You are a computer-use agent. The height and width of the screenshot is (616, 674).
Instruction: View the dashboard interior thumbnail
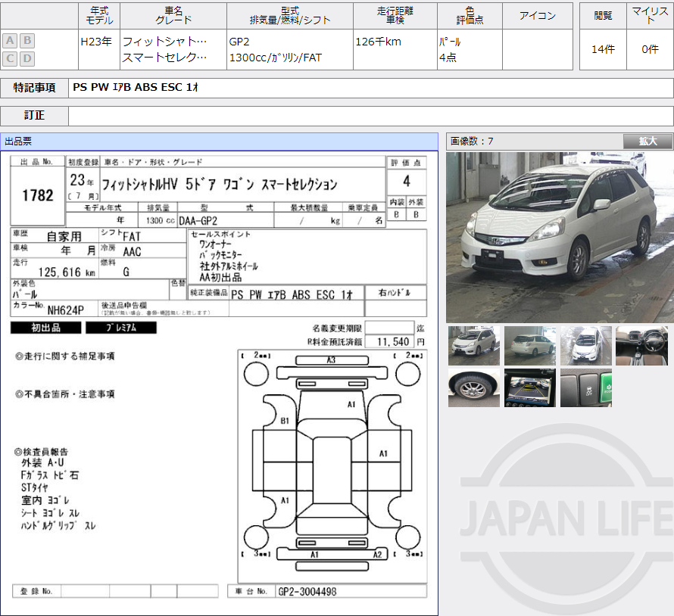pyautogui.click(x=641, y=347)
